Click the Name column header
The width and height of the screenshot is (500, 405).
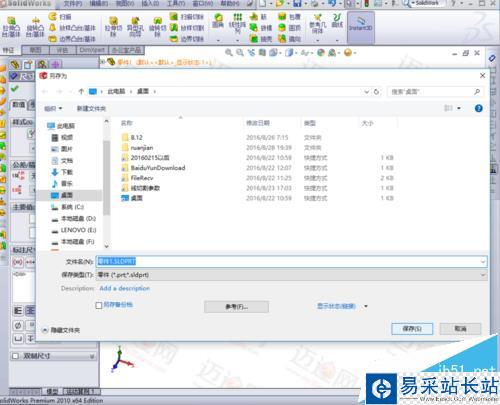[x=127, y=123]
